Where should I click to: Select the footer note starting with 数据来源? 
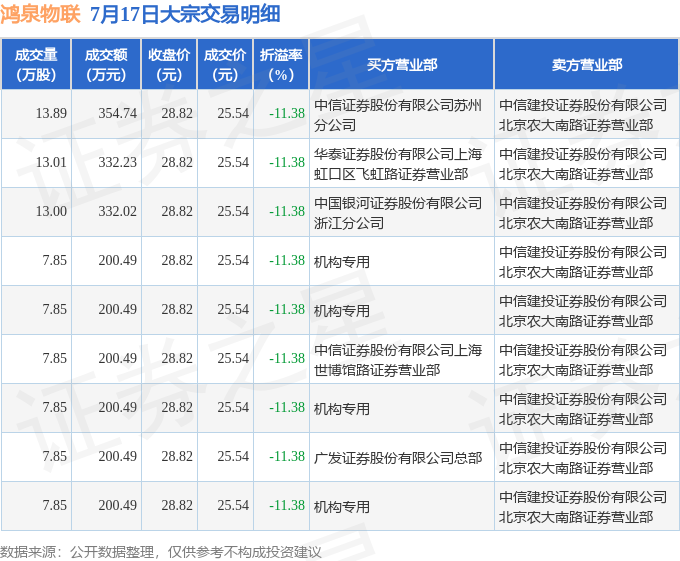point(161,552)
